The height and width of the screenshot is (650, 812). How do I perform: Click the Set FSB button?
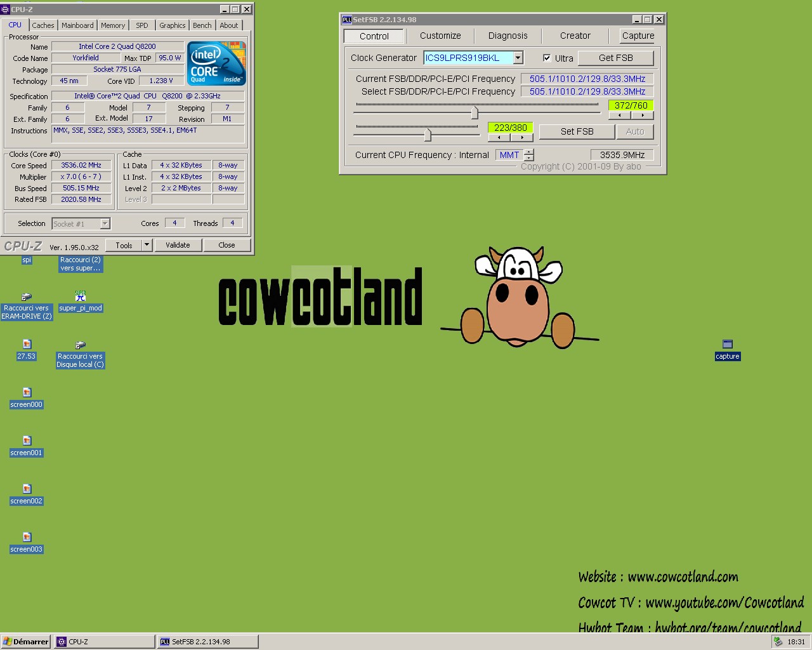577,131
